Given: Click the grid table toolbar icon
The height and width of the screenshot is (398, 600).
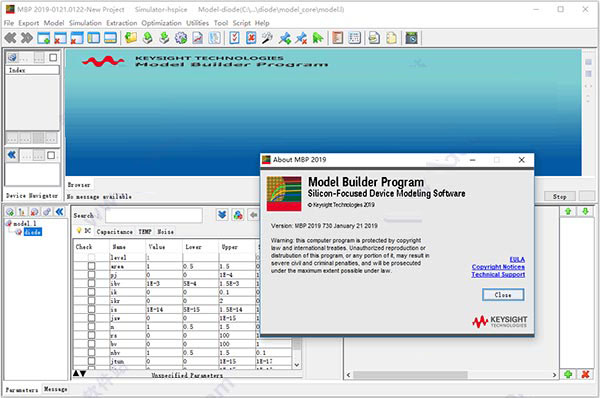Looking at the screenshot, I should (354, 38).
